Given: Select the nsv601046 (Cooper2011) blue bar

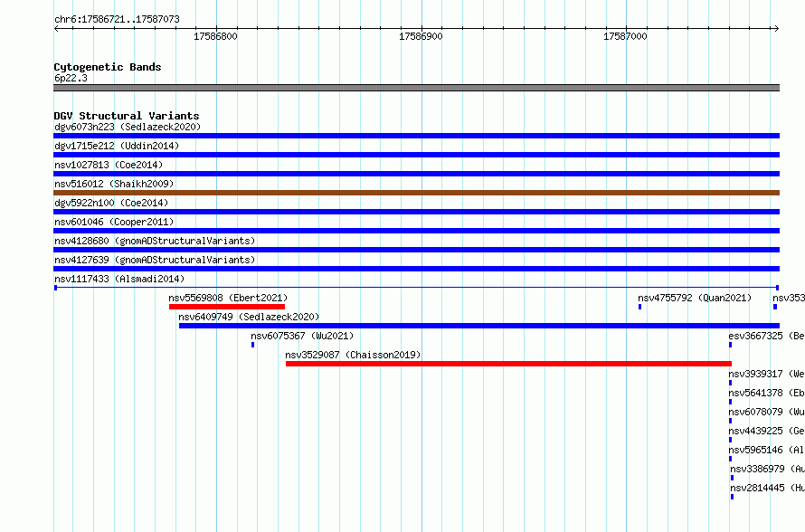Looking at the screenshot, I should [416, 231].
